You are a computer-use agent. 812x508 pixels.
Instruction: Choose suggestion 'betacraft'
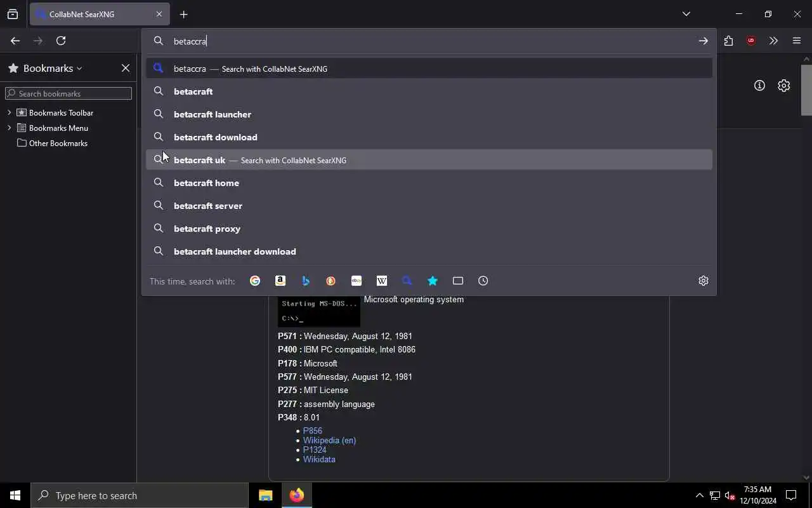pyautogui.click(x=429, y=91)
